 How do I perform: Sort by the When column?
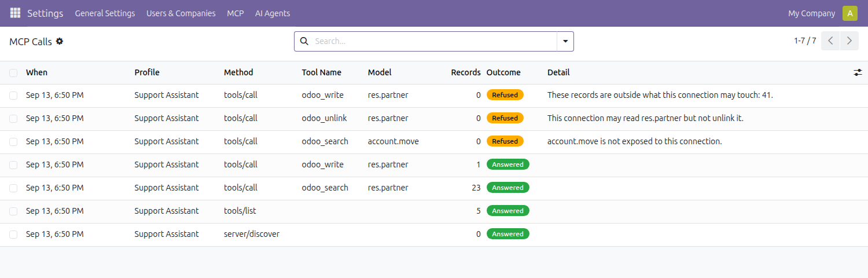point(37,72)
